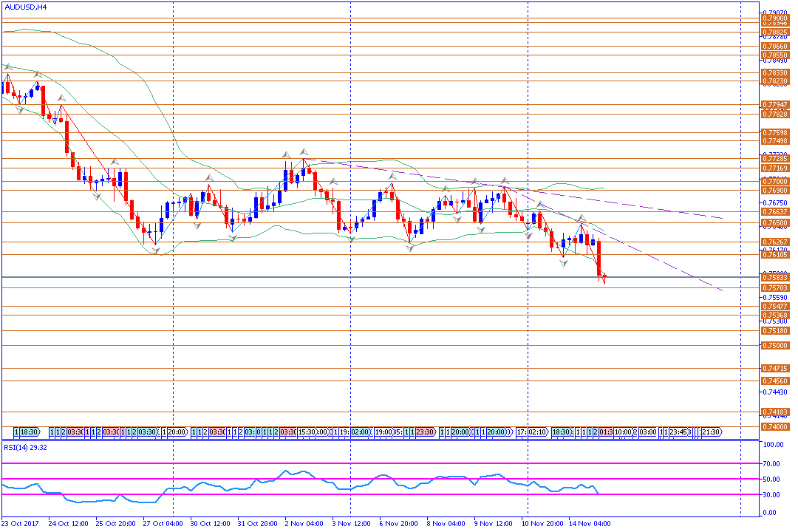Click the RSI 70.00 level label
The image size is (798, 532).
771,464
